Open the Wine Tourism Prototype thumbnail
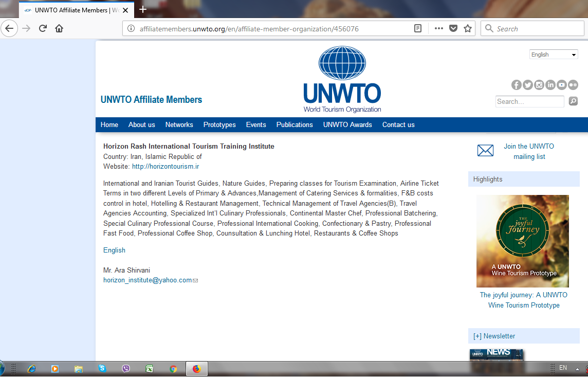This screenshot has height=377, width=588. tap(522, 241)
